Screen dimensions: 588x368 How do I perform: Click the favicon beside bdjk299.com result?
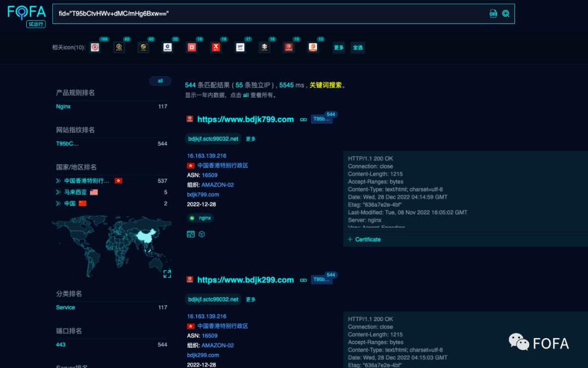[x=190, y=279]
